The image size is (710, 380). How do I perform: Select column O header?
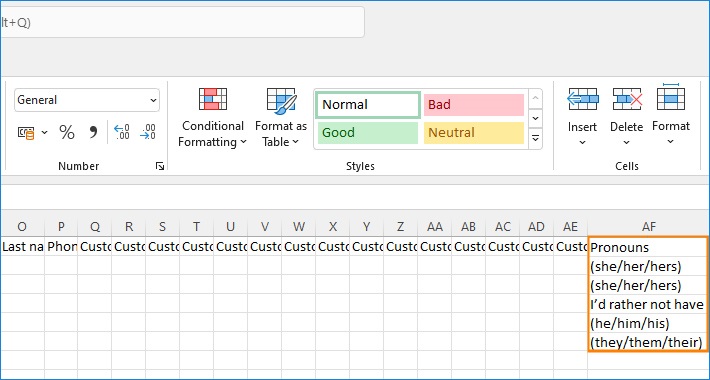[x=22, y=226]
